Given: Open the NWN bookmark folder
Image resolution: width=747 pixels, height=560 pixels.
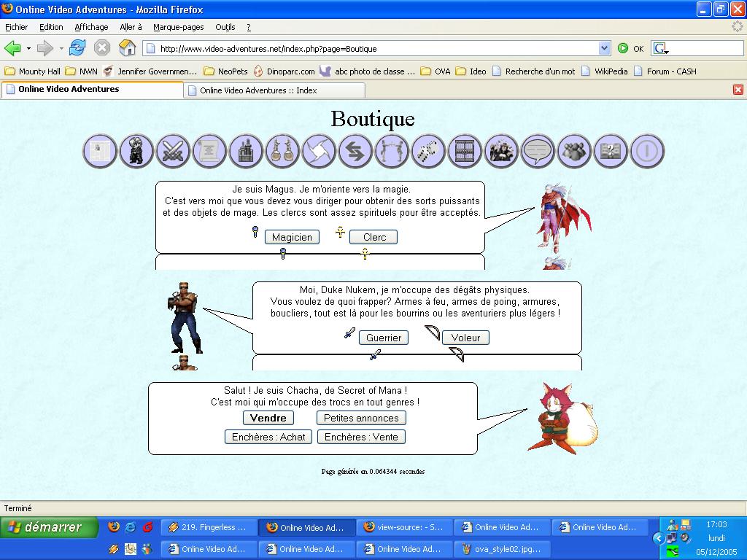Looking at the screenshot, I should (x=82, y=71).
